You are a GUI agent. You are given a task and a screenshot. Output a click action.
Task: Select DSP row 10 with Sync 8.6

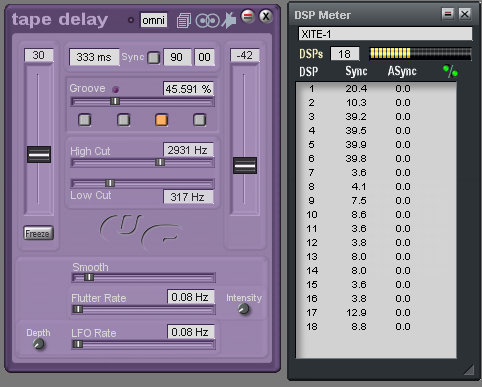tap(376, 215)
